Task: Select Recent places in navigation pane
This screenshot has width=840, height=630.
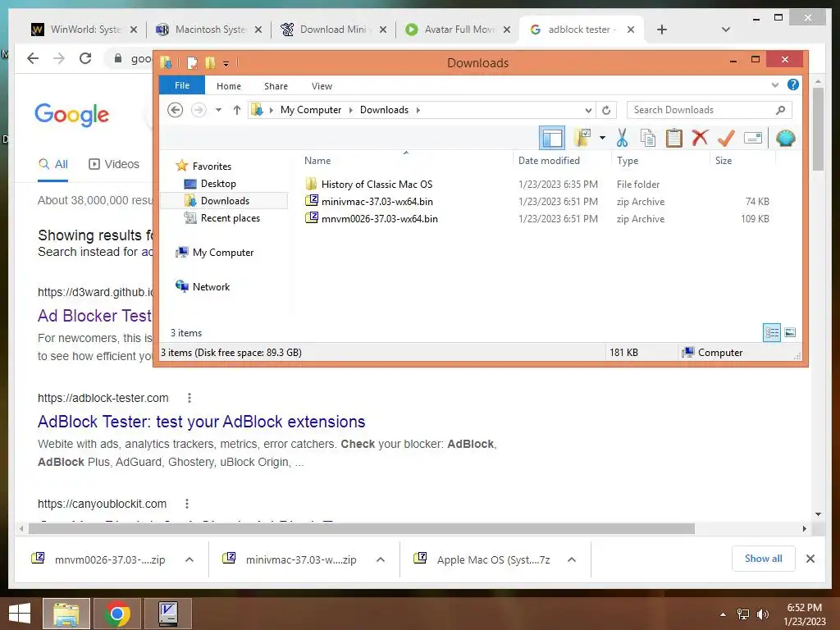Action: coord(231,218)
